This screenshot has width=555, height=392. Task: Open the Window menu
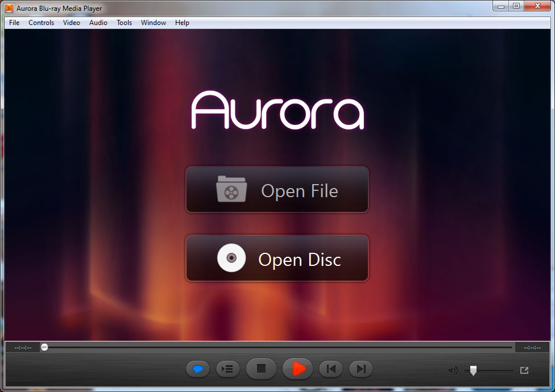[154, 23]
